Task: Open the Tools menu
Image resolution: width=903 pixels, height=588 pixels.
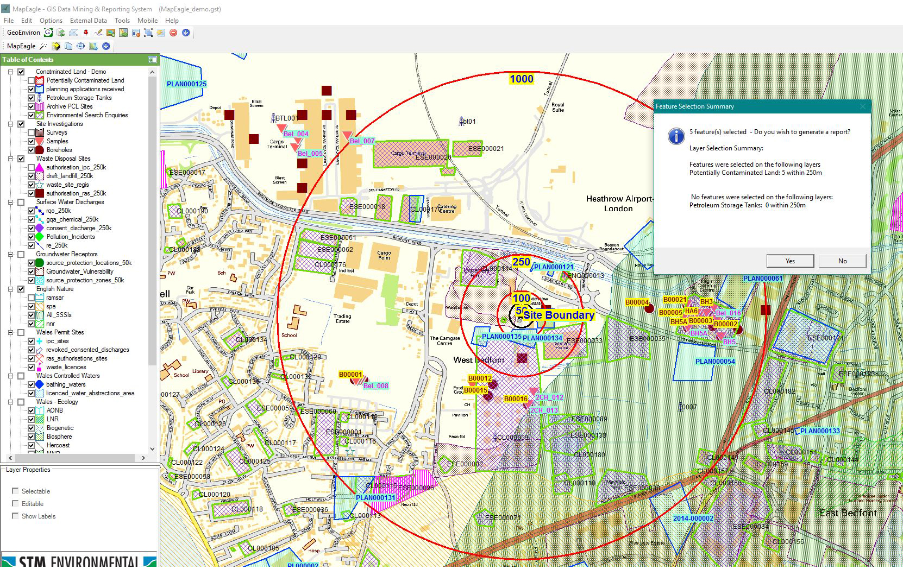Action: pyautogui.click(x=122, y=21)
